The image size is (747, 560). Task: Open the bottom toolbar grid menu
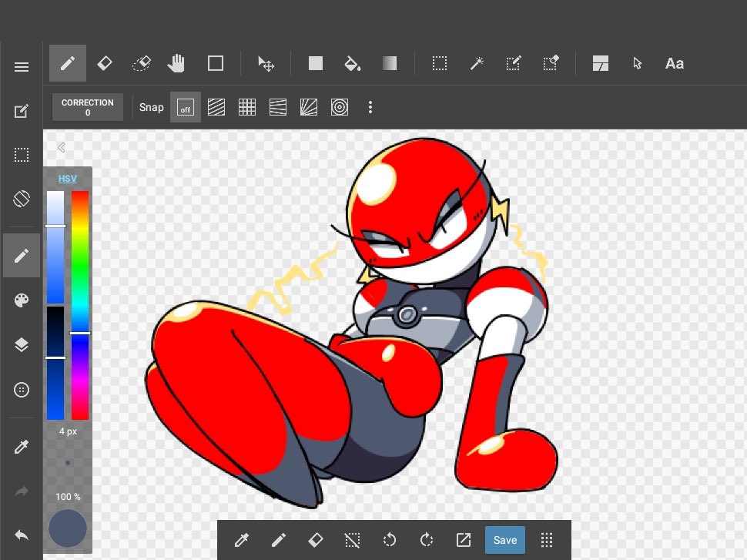pyautogui.click(x=547, y=540)
